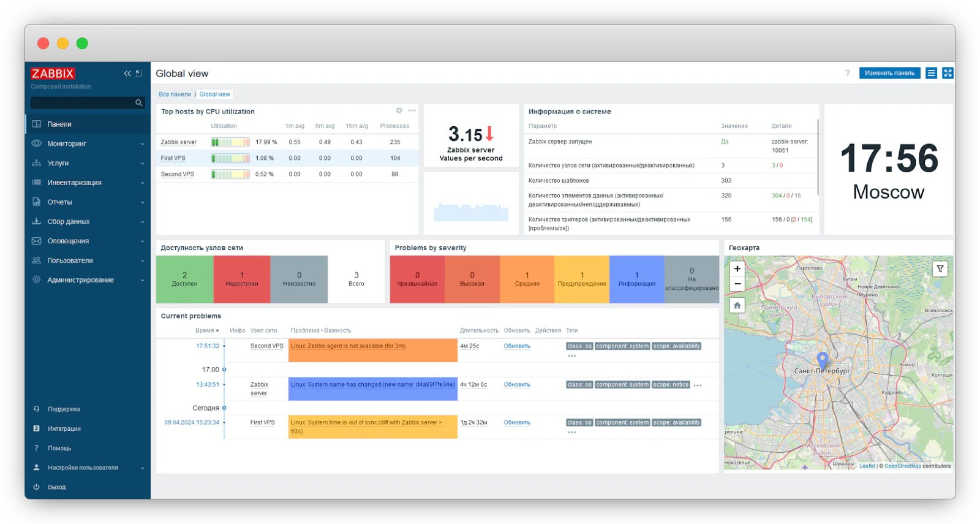Open the help question-mark icon near Изменить панель
The width and height of the screenshot is (980, 524).
coord(848,73)
